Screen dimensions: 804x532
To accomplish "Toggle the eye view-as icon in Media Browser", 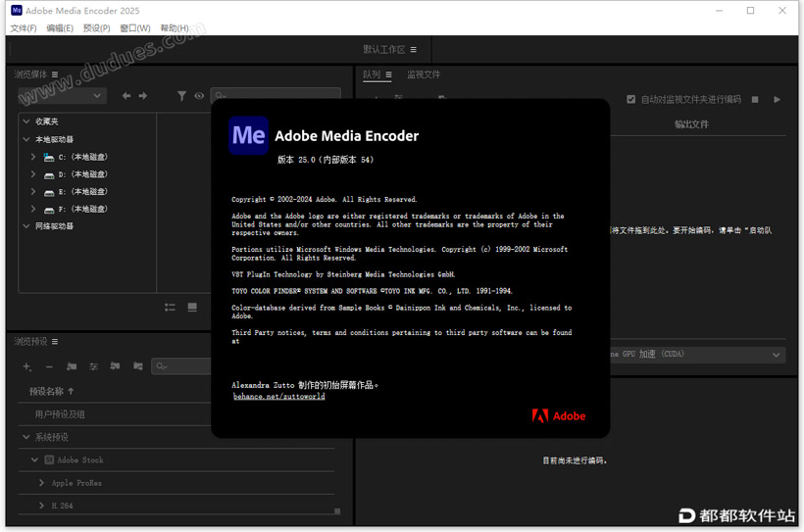I will [199, 96].
